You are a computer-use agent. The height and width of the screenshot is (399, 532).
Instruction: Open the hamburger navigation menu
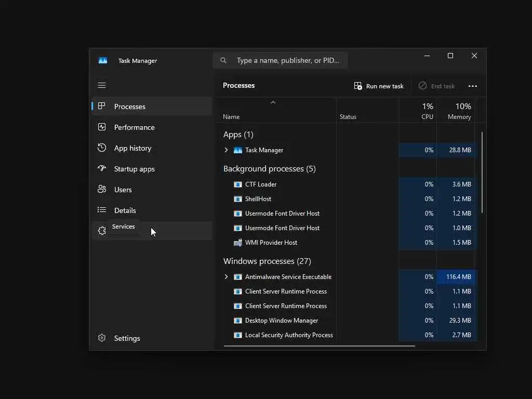[x=102, y=85]
